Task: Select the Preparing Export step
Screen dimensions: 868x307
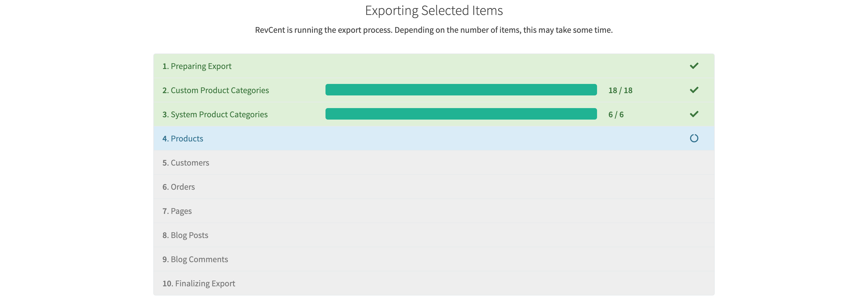Action: [197, 66]
